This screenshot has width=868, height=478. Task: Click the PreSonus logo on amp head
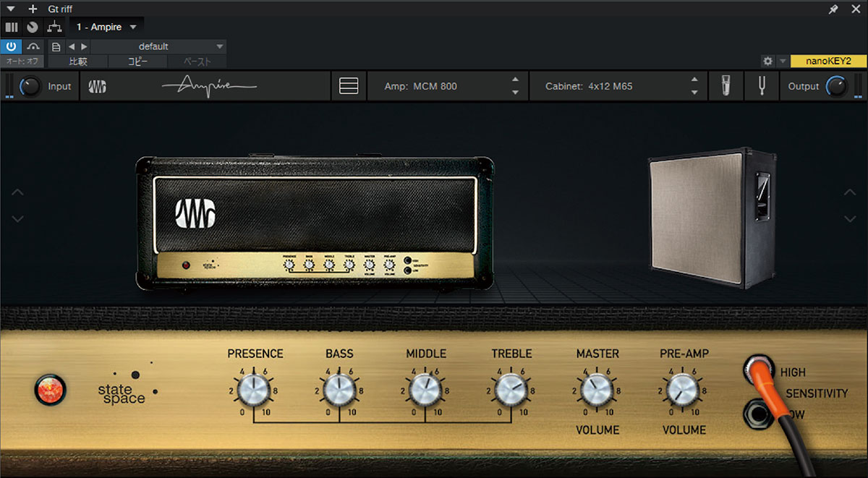[x=195, y=213]
